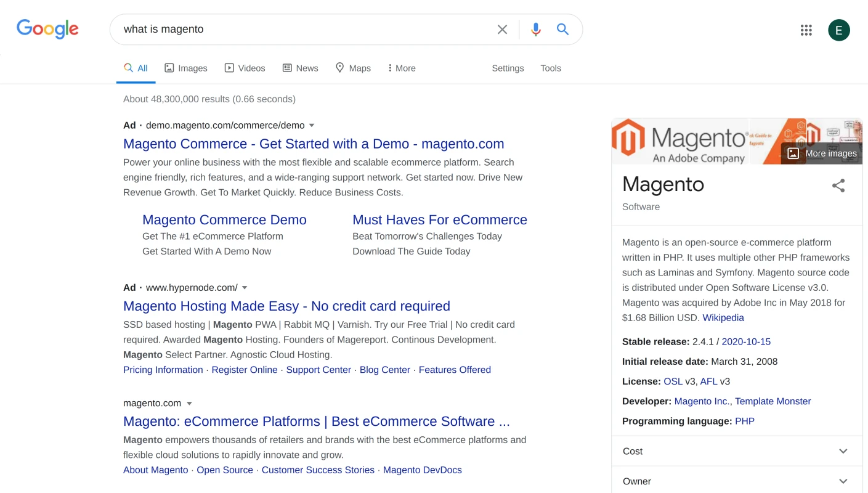Viewport: 868px width, 493px height.
Task: Click the Magento logo thumbnail image
Action: 679,142
